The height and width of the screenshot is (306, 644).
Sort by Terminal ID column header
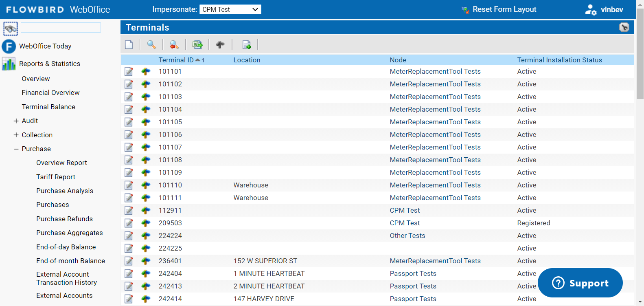coord(176,60)
